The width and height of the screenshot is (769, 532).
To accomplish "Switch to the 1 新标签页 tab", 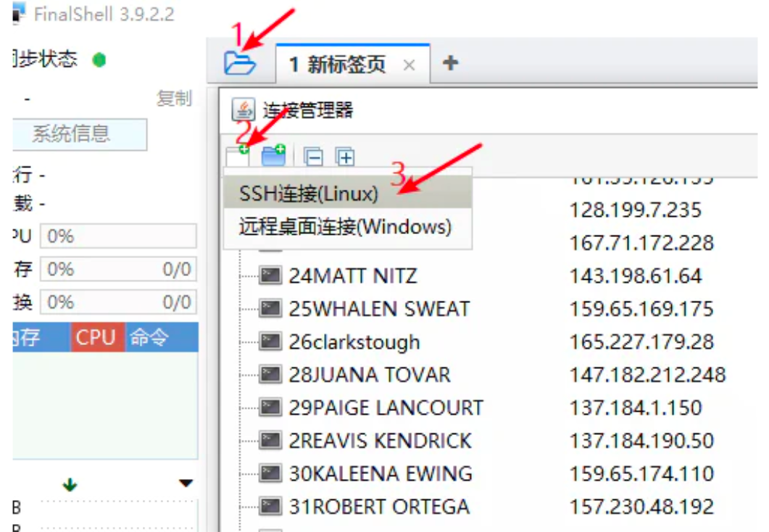I will click(x=337, y=65).
